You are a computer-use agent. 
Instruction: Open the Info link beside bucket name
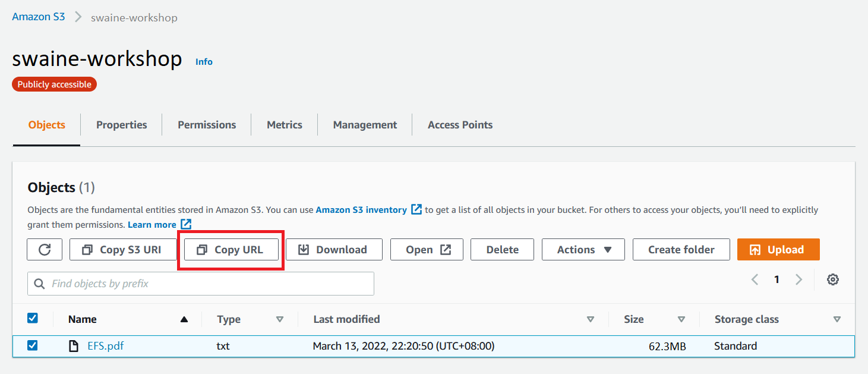click(x=204, y=62)
